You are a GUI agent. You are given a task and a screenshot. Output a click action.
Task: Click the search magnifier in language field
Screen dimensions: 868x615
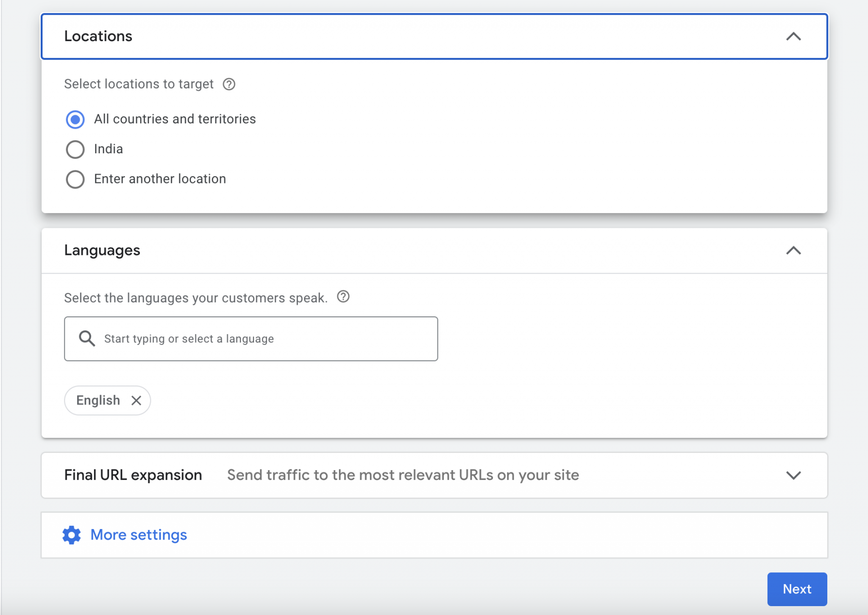click(x=87, y=339)
